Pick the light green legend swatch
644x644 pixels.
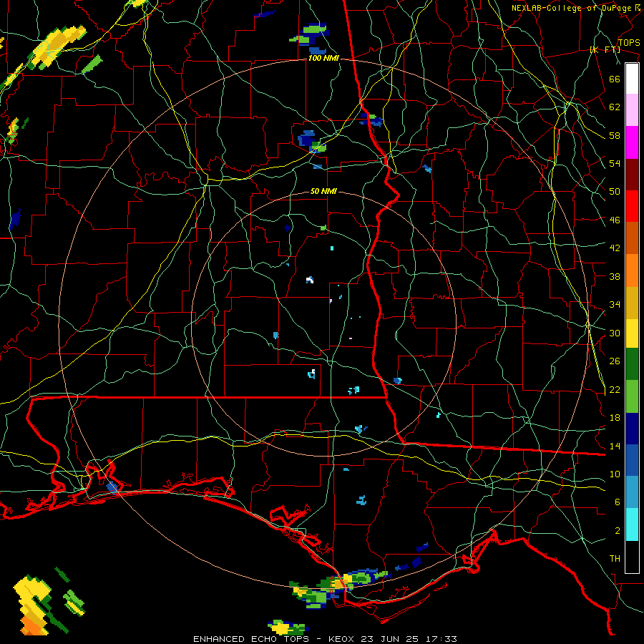[632, 396]
